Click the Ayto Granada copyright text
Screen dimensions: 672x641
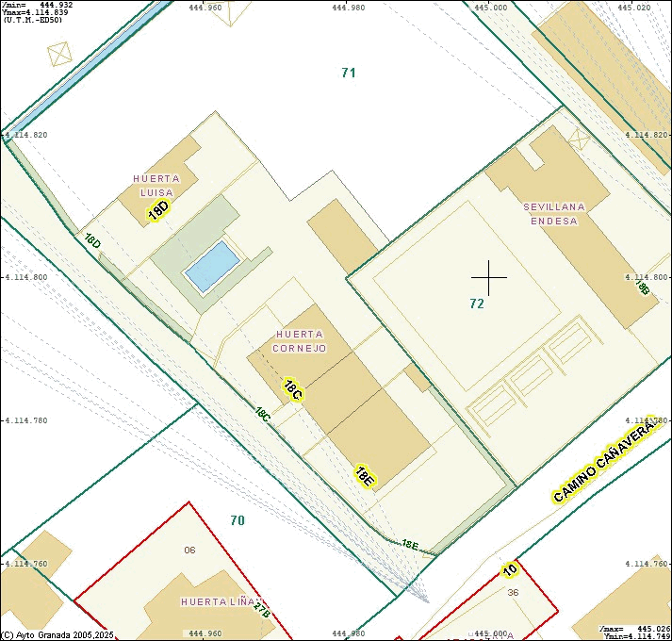[x=57, y=634]
